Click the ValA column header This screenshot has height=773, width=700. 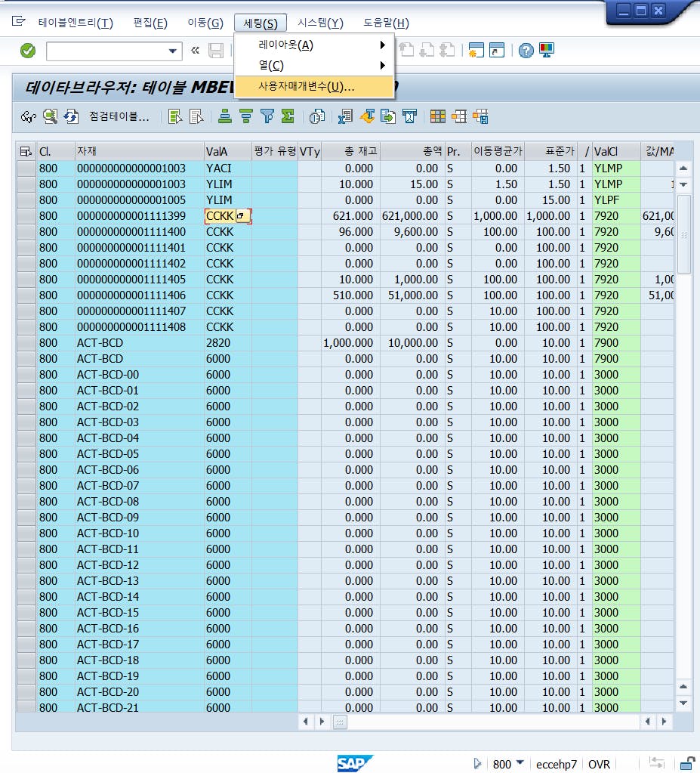(227, 151)
